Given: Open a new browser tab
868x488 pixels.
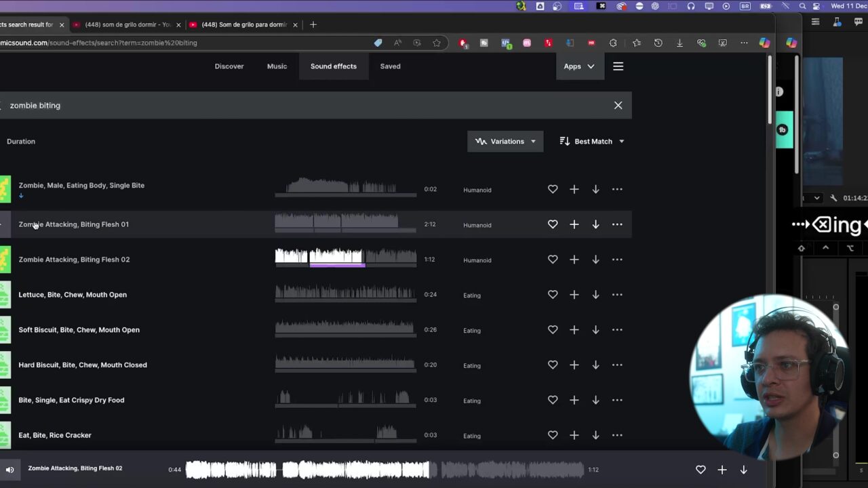Looking at the screenshot, I should (313, 24).
